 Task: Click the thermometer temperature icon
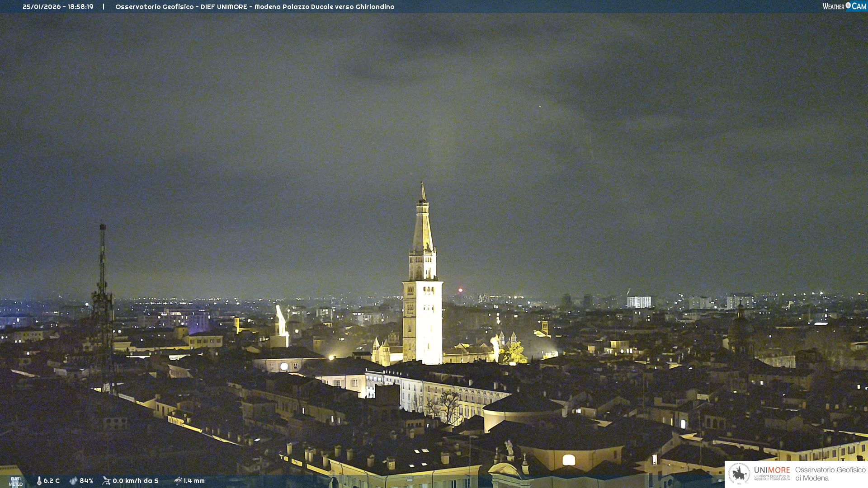pos(39,481)
